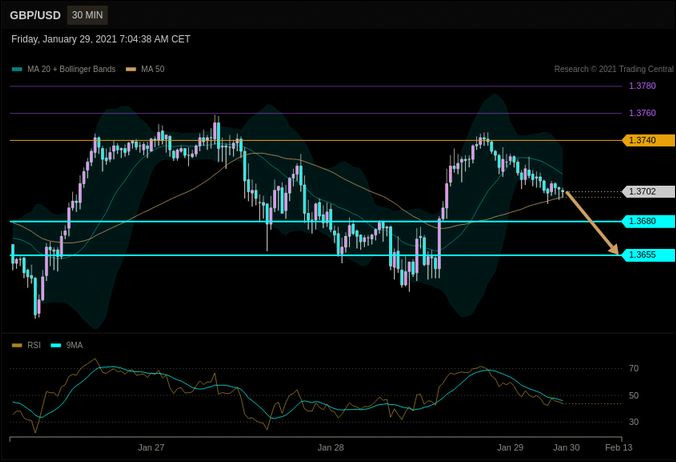
Task: Click the GBP/USD symbol title
Action: click(x=35, y=16)
